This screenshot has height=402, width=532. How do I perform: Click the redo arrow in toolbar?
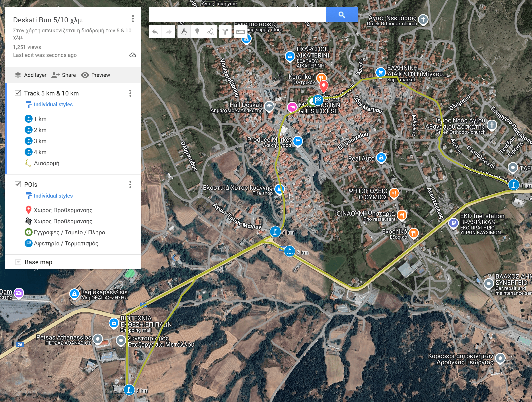pyautogui.click(x=168, y=32)
